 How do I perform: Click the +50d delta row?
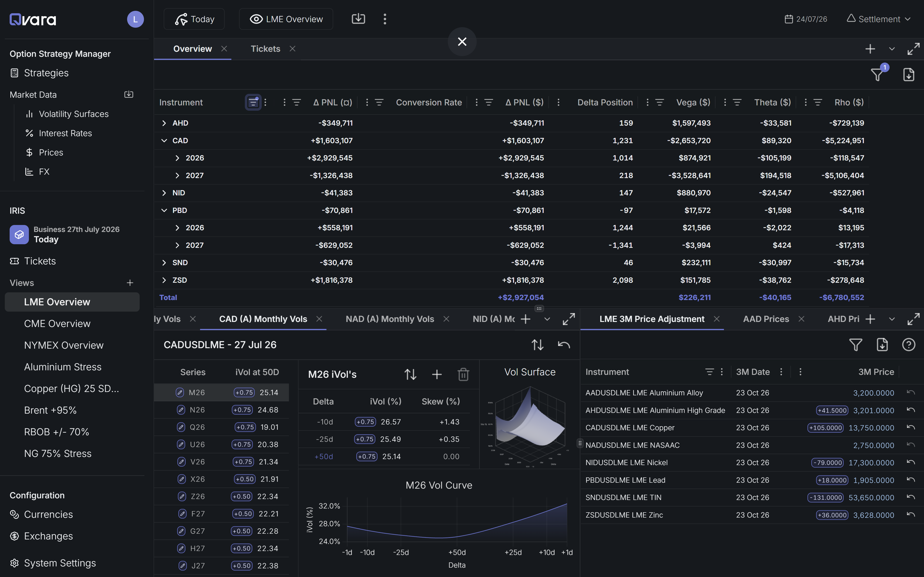384,456
